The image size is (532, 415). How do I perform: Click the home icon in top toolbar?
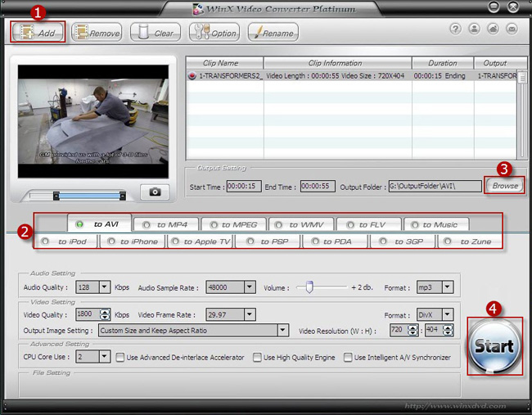click(x=493, y=29)
